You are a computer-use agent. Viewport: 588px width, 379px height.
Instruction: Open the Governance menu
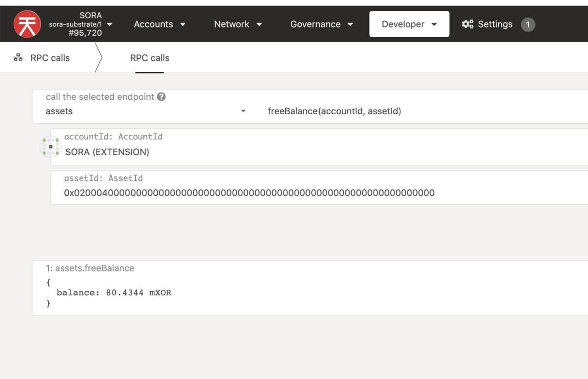322,24
